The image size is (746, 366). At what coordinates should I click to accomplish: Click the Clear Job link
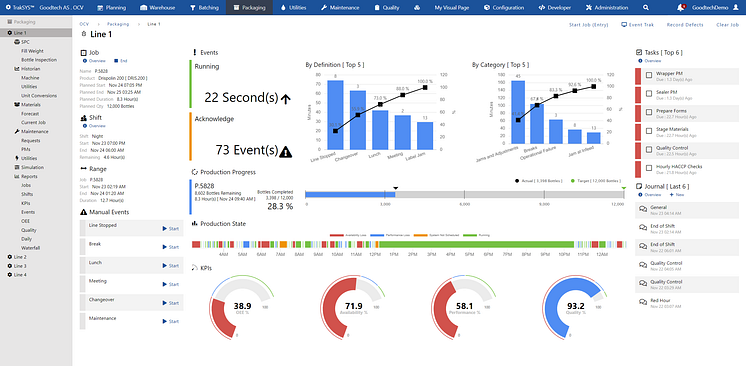pos(727,25)
